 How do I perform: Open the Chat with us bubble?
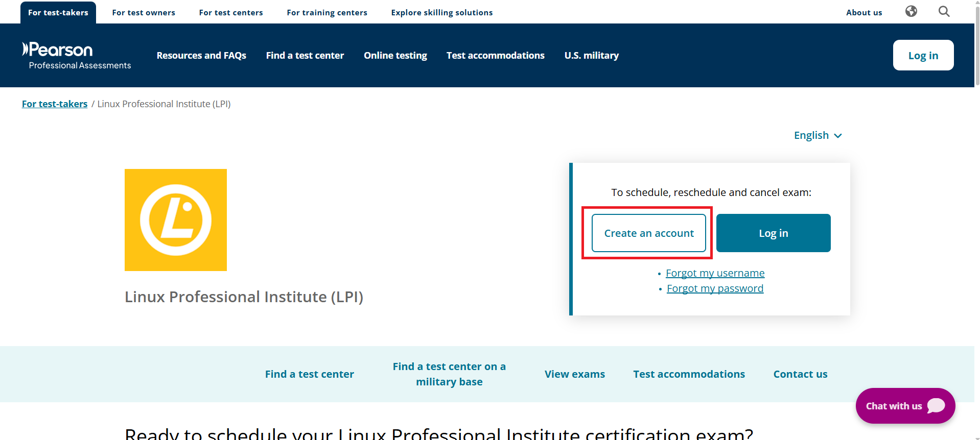point(905,406)
